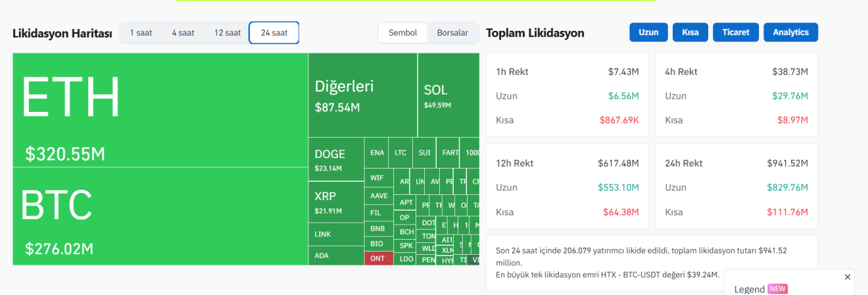Viewport: 868px width, 295px height.
Task: Close the Legend popup
Action: pos(847,277)
